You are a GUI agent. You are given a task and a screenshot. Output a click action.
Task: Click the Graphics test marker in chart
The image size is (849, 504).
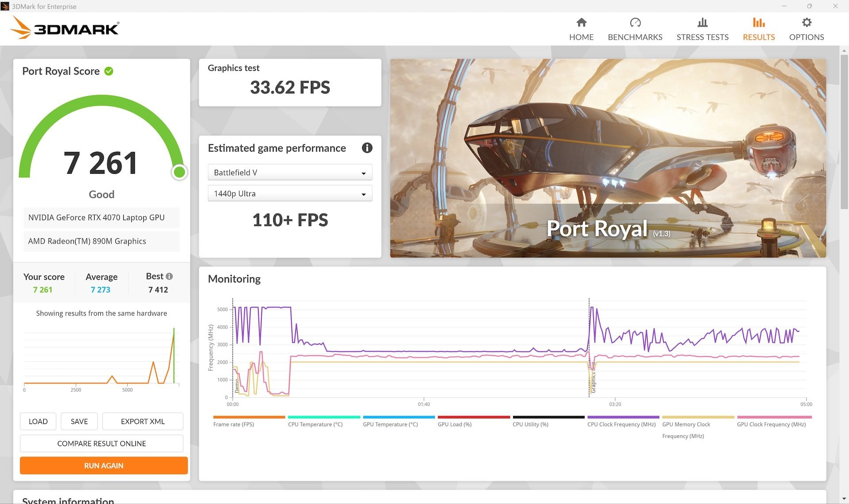593,377
